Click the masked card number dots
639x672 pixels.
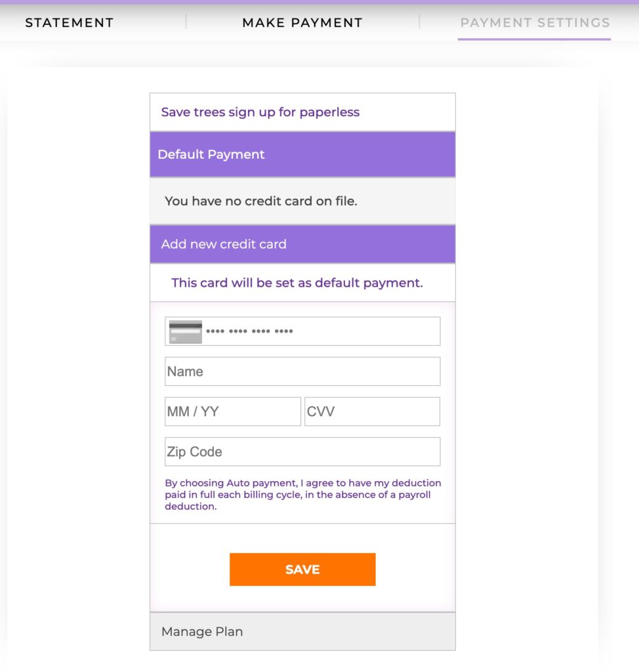[250, 331]
